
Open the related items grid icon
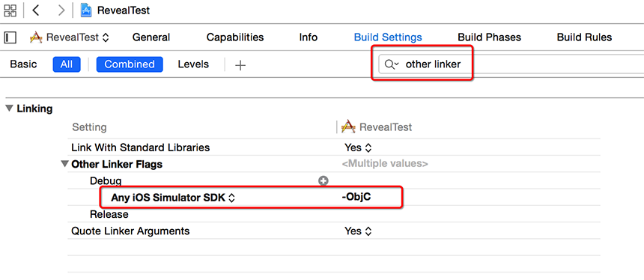click(10, 10)
